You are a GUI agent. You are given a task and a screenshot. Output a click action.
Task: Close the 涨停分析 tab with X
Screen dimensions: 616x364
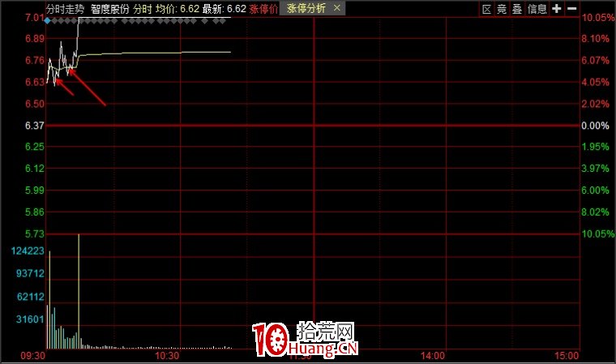coord(337,8)
